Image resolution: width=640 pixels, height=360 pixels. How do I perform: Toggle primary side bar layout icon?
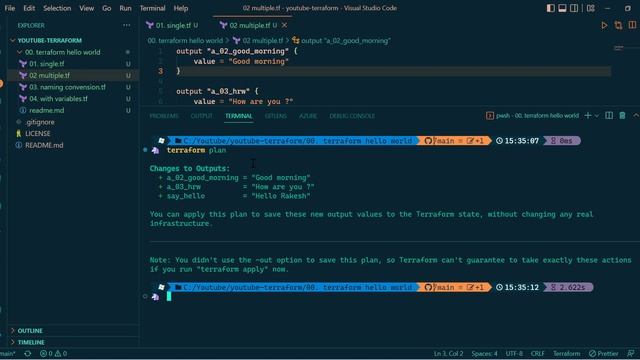pyautogui.click(x=551, y=8)
